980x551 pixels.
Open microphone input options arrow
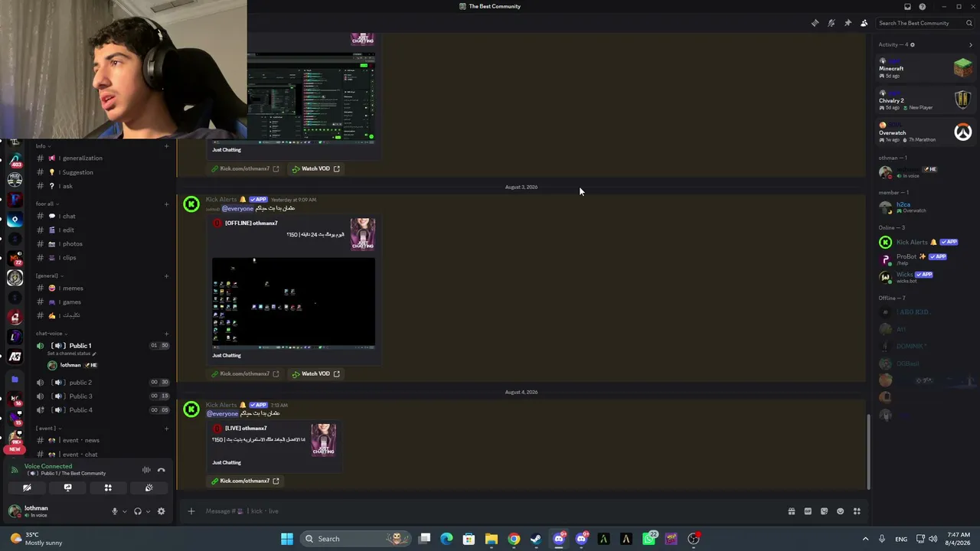(124, 511)
